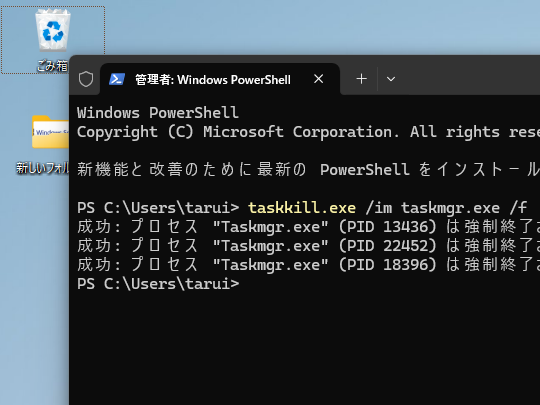Select the new folder icon on desktop
Screen dimensions: 540x405
pos(50,132)
